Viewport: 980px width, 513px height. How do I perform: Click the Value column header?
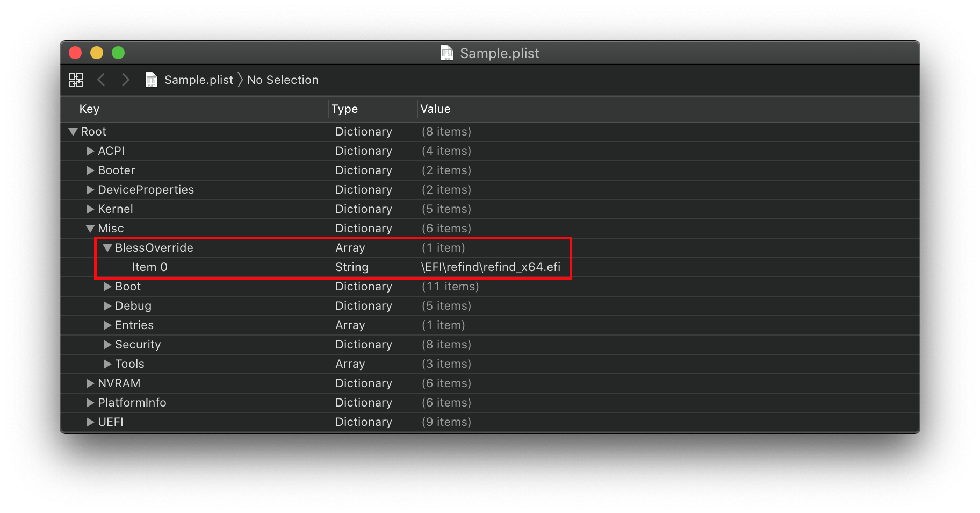[435, 109]
